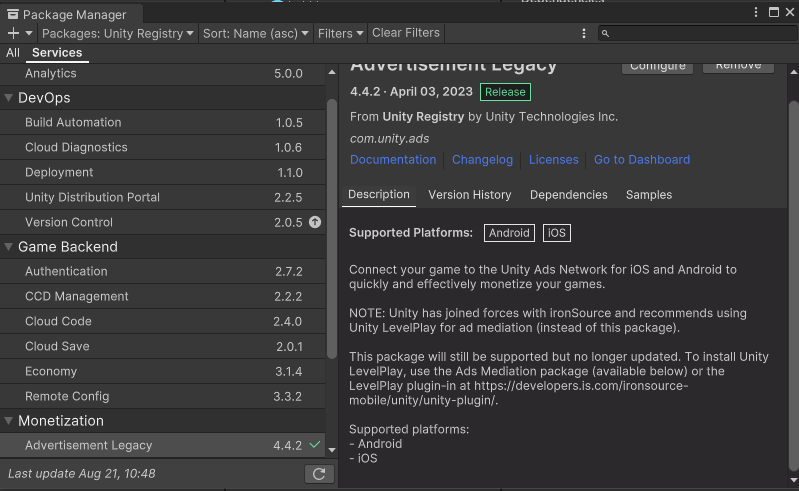Screen dimensions: 799x491
Task: Open the Documentation link
Action: (x=393, y=159)
